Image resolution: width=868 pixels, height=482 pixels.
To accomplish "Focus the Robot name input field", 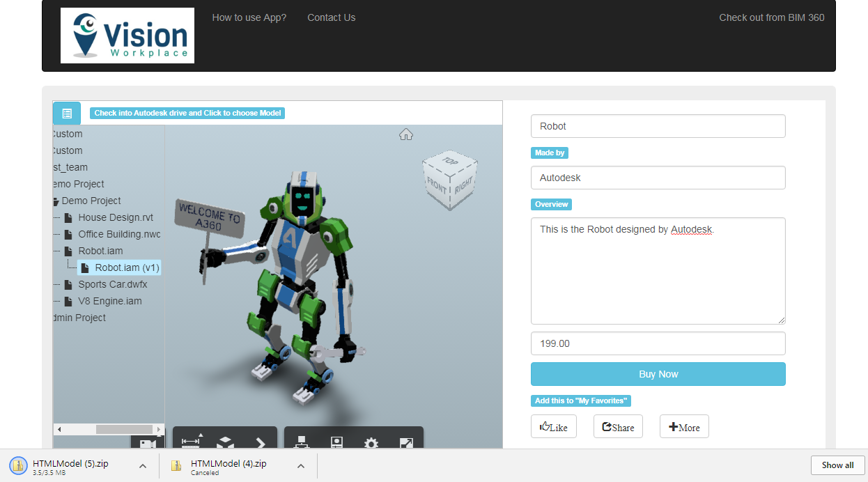I will [658, 126].
